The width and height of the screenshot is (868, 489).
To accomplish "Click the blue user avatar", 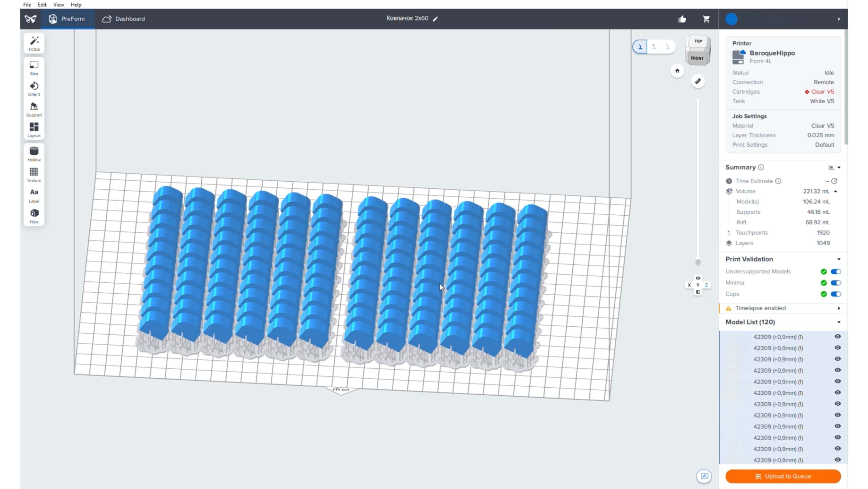I will coord(731,19).
